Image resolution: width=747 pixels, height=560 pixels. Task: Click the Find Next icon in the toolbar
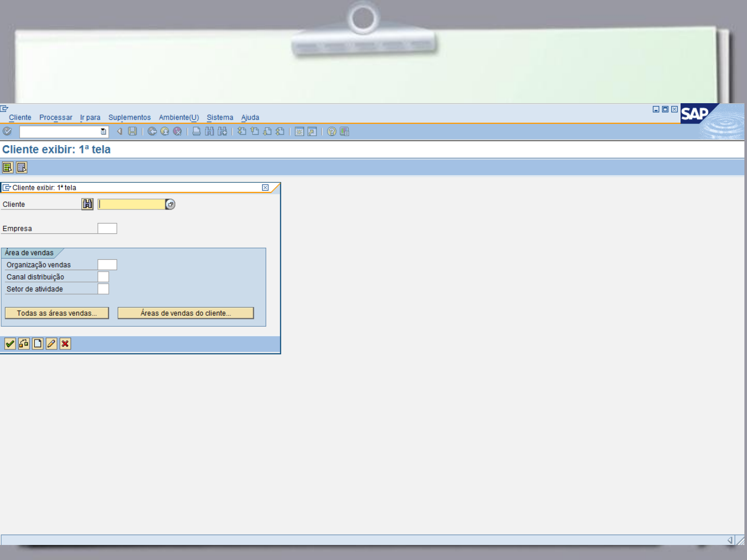tap(222, 131)
